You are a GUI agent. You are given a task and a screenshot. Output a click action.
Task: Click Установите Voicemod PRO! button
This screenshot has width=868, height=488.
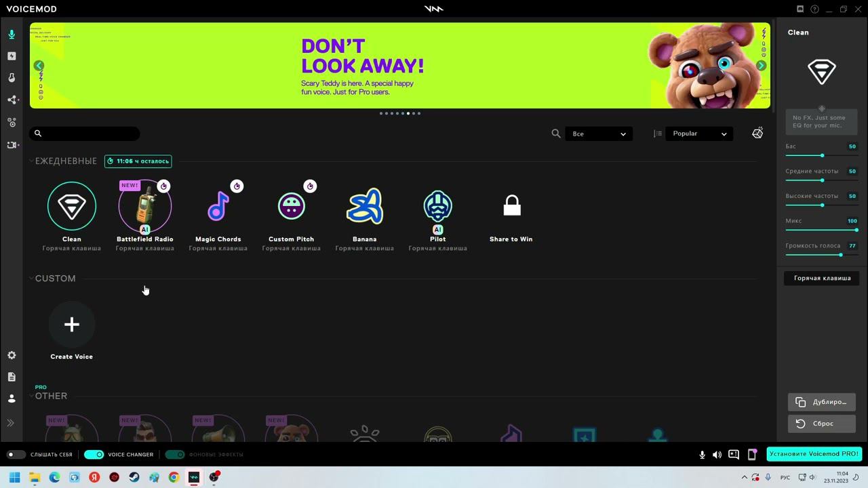(x=814, y=454)
